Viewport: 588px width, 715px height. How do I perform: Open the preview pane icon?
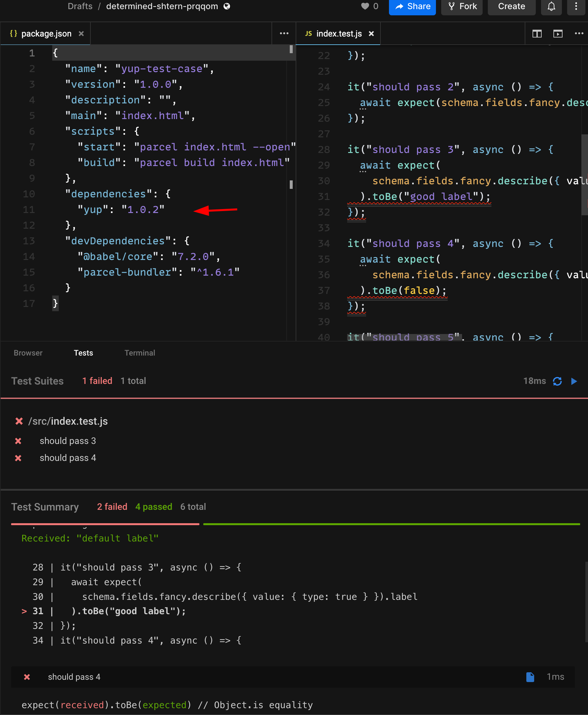pyautogui.click(x=558, y=34)
